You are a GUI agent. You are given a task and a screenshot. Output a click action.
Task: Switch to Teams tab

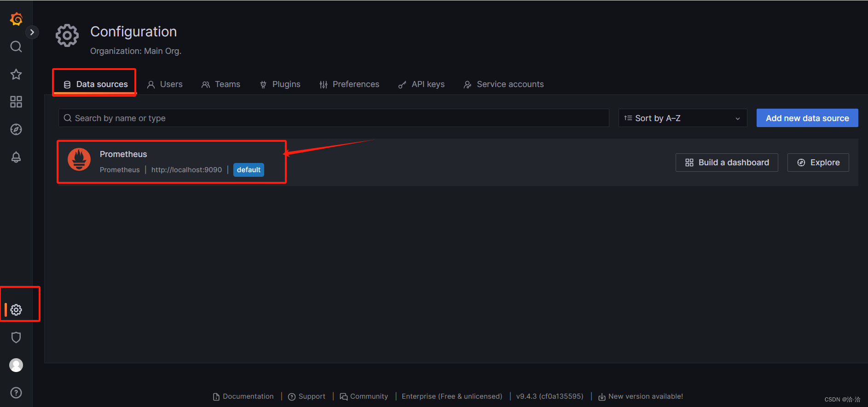(x=221, y=84)
